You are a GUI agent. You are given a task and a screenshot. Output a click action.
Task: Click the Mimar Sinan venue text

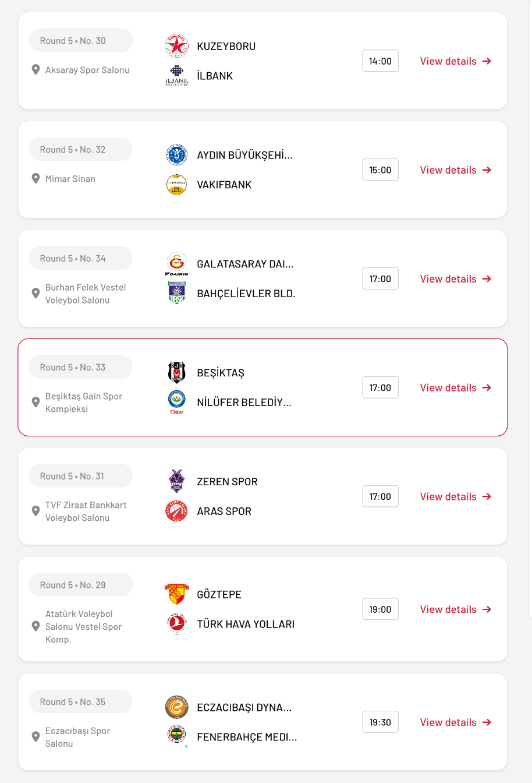(x=70, y=179)
